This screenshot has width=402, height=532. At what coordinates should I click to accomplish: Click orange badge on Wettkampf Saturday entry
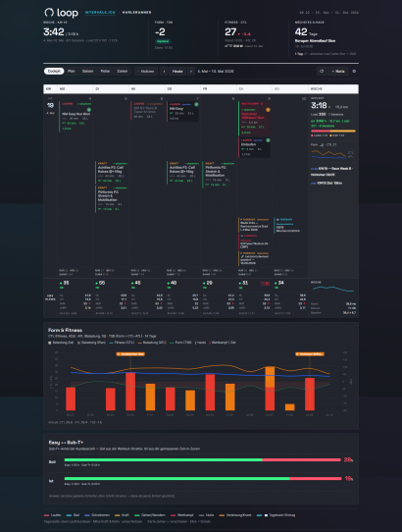pyautogui.click(x=268, y=110)
